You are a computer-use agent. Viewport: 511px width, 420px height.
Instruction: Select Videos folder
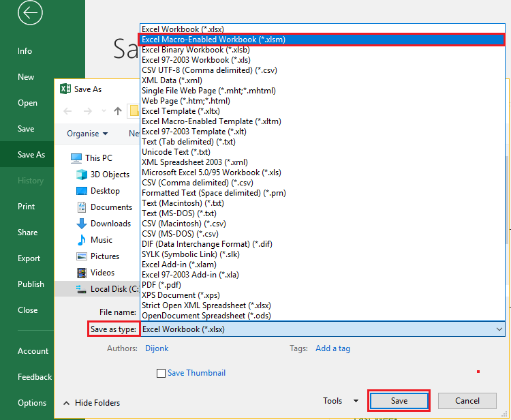tap(95, 272)
